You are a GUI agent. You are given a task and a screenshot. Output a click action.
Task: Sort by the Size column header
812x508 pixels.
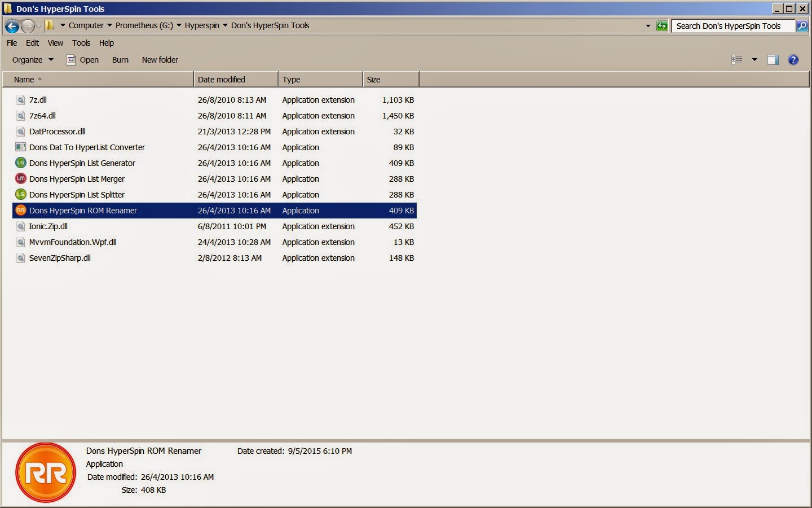(x=391, y=80)
